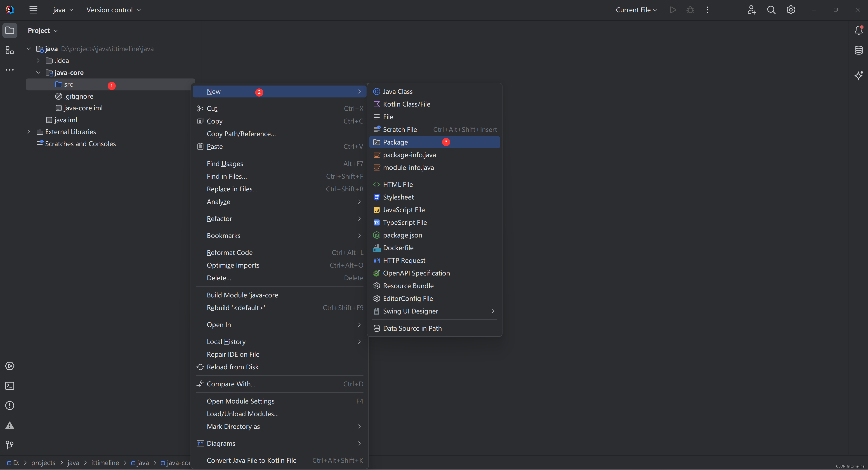Collapse the java root folder node
Viewport: 868px width, 470px height.
click(x=29, y=49)
